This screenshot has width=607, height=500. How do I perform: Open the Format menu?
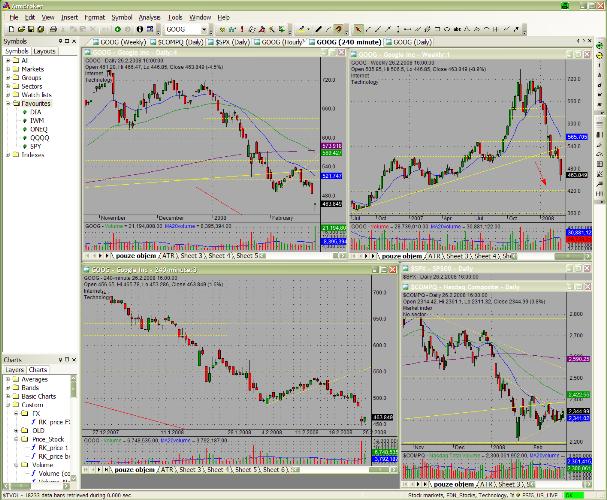click(x=94, y=17)
